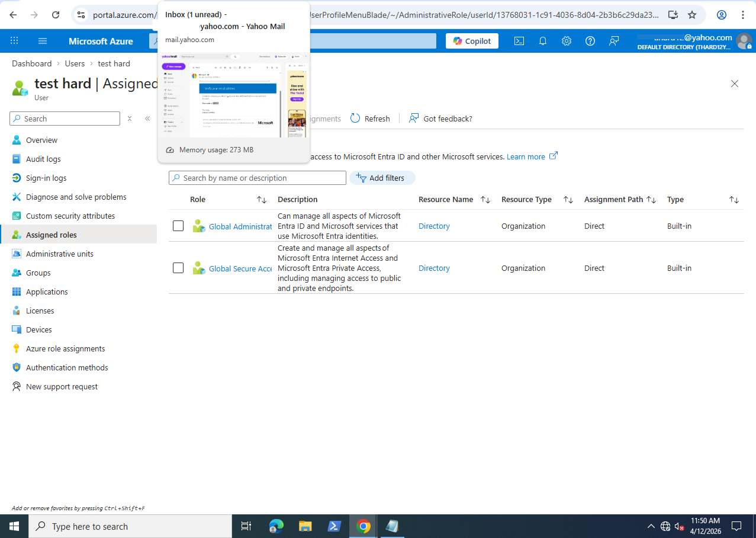
Task: Sort by Resource Type column arrows
Action: pyautogui.click(x=568, y=200)
